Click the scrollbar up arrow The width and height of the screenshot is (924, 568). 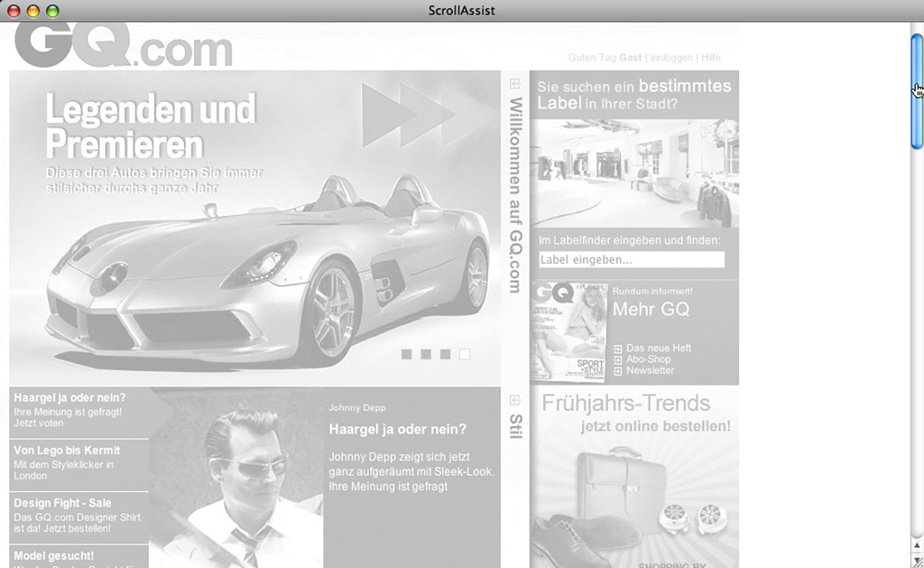tap(917, 545)
